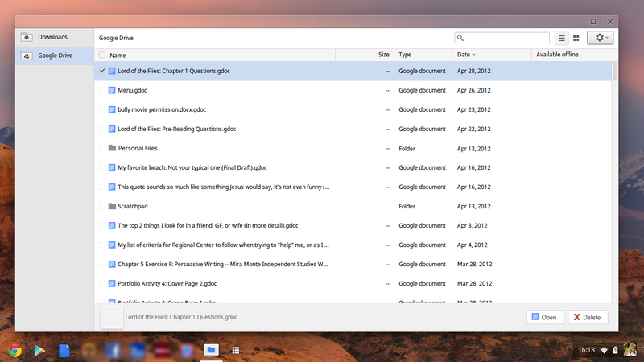Check box for Portfolio Activity 4 Cover Page 2
644x362 pixels.
[102, 284]
